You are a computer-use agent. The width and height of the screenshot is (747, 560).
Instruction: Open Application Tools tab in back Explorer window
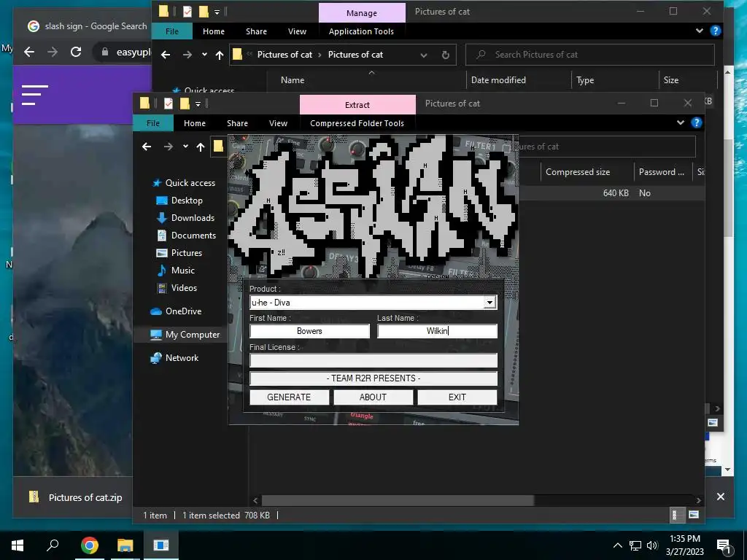pos(361,31)
